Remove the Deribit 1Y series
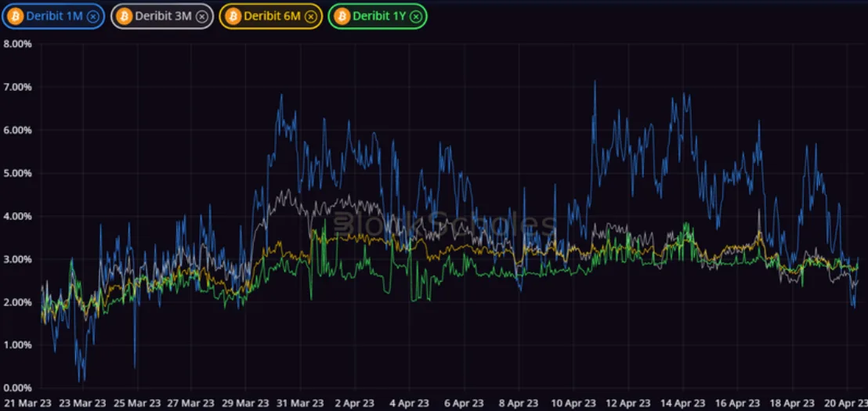This screenshot has height=411, width=868. click(x=416, y=16)
